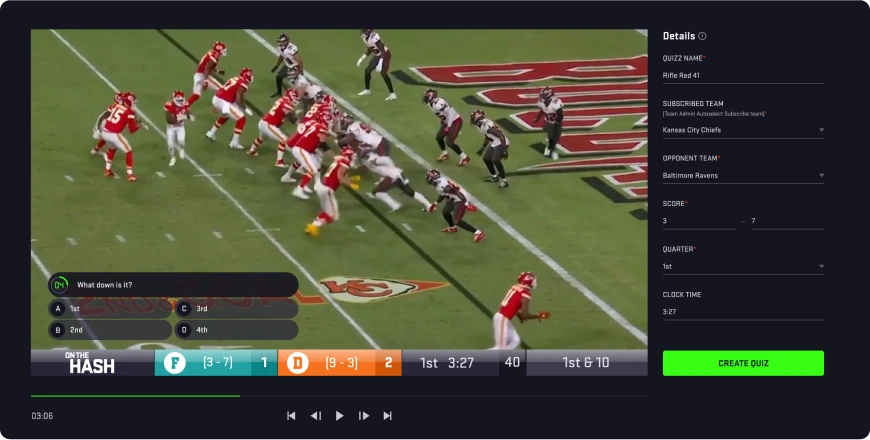Click the F team logo on scoreboard
The height and width of the screenshot is (440, 870).
click(x=174, y=363)
